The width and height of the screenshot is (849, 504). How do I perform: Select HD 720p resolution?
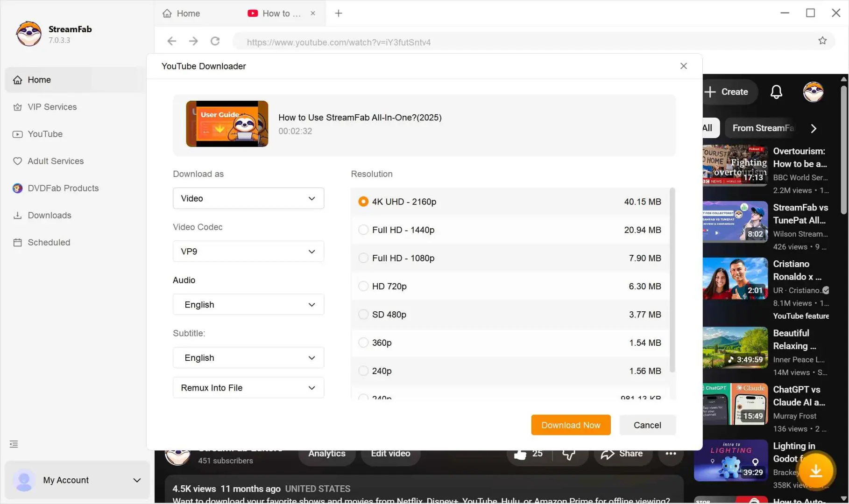tap(510, 286)
